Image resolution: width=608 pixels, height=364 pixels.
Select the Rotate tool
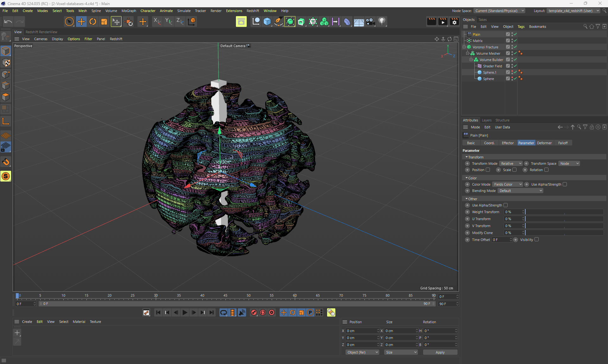(x=93, y=22)
